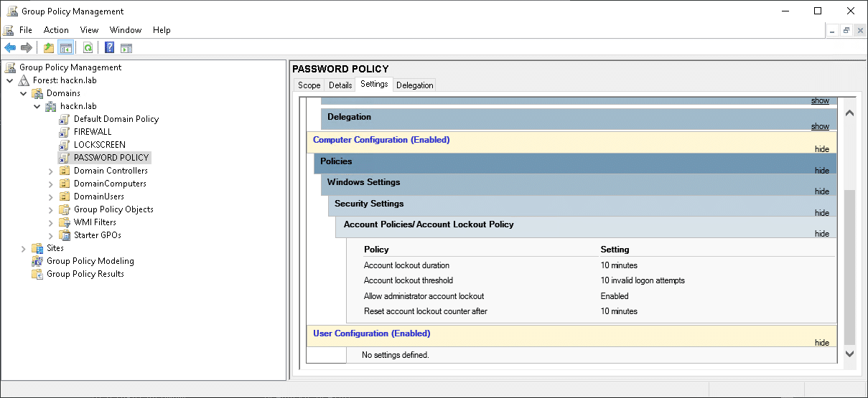Screen dimensions: 868x398
Task: Restore the inner console child window
Action: 846,30
